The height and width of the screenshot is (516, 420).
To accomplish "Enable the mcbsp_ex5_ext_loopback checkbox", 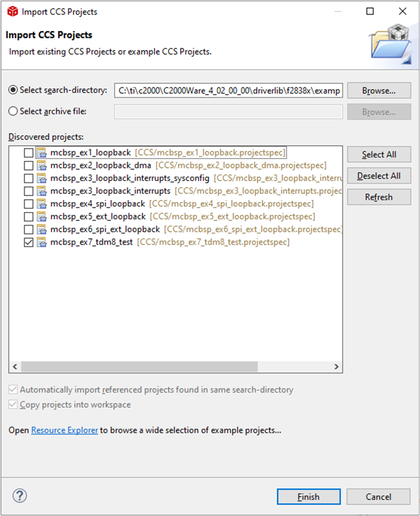I will point(28,216).
